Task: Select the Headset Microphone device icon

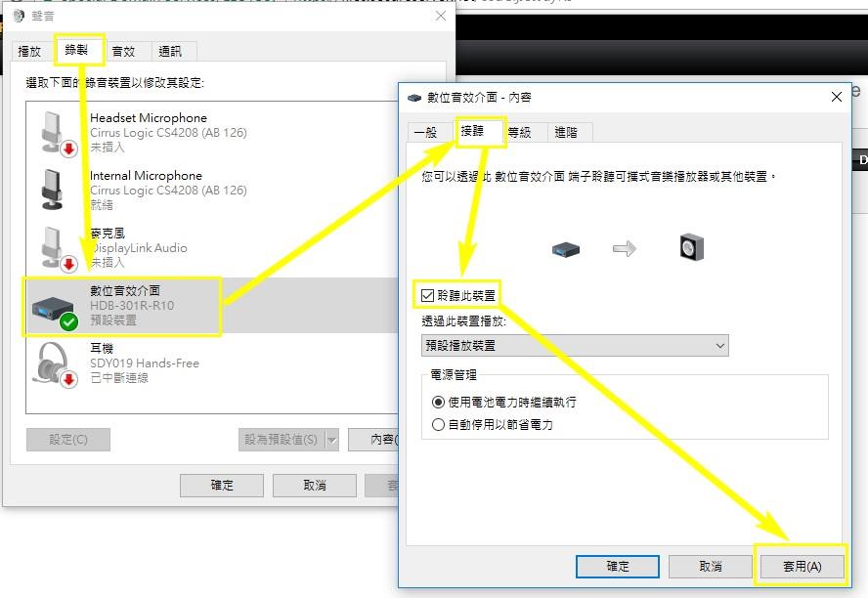Action: (58, 133)
